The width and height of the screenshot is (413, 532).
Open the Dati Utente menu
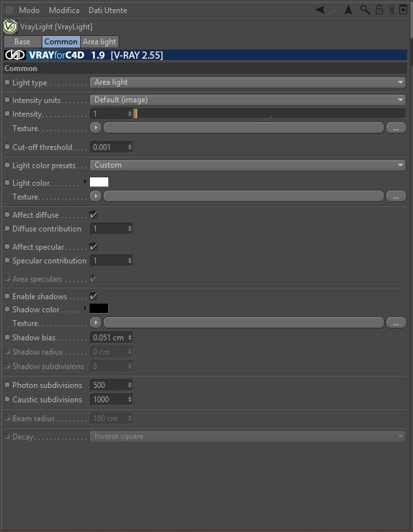108,10
